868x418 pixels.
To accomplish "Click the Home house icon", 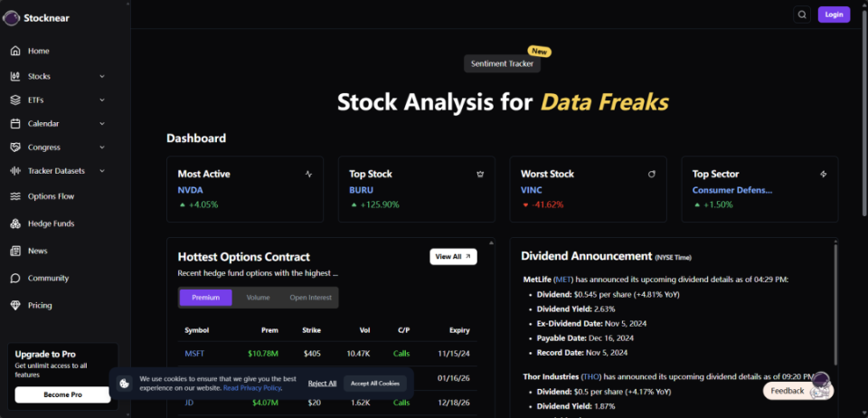I will [x=15, y=51].
